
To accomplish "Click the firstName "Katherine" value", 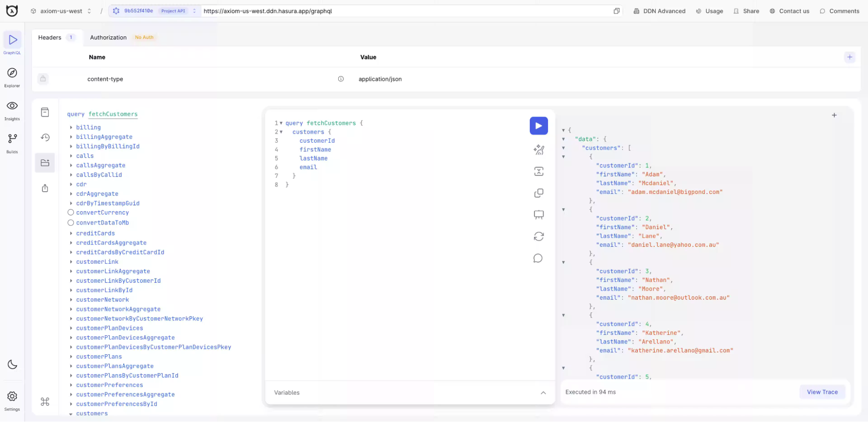I will [x=661, y=333].
